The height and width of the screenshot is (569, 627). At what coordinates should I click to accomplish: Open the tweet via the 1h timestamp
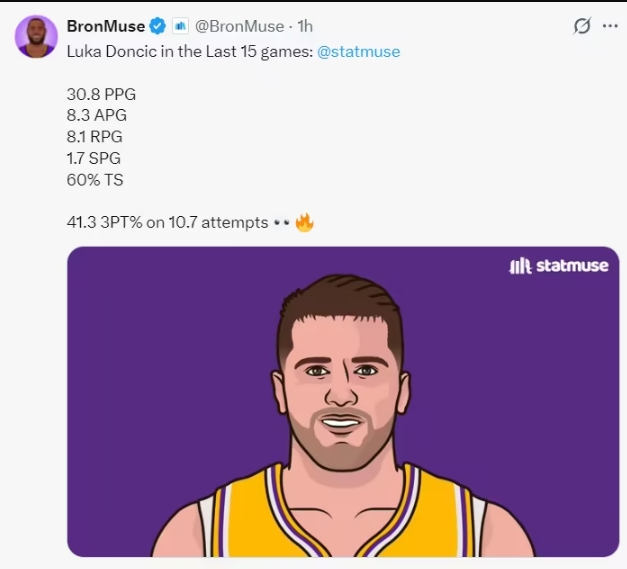305,26
